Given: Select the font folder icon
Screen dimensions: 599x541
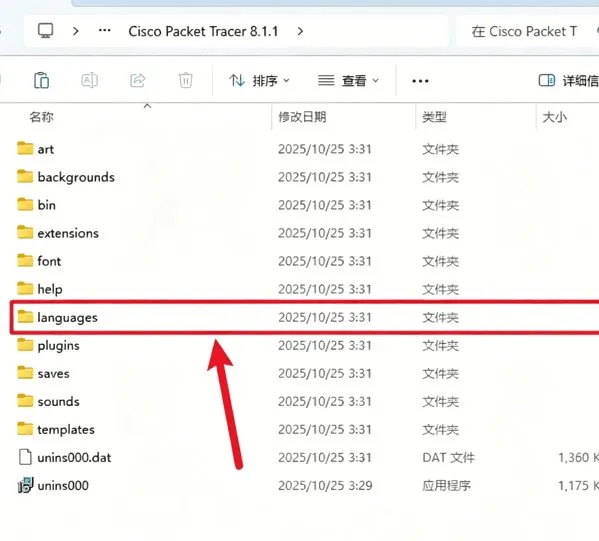Looking at the screenshot, I should click(x=25, y=260).
